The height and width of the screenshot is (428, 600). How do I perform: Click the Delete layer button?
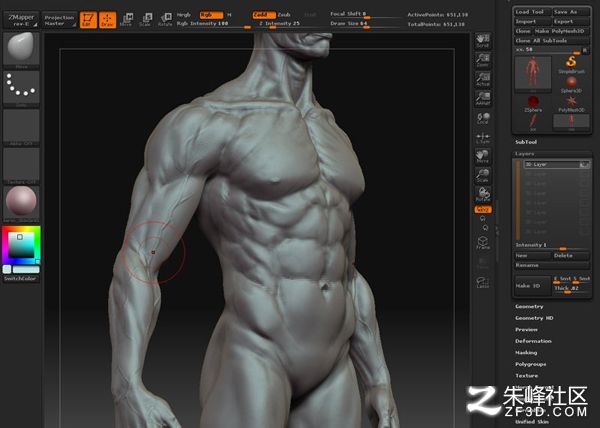(571, 255)
